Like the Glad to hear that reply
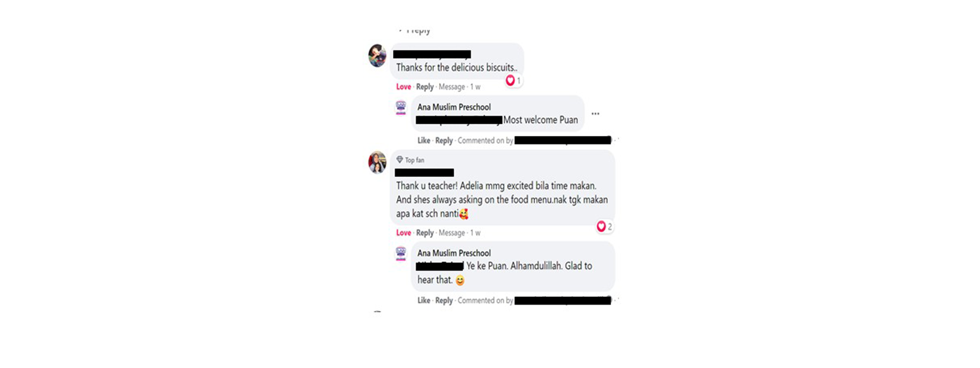The height and width of the screenshot is (368, 980). [424, 300]
